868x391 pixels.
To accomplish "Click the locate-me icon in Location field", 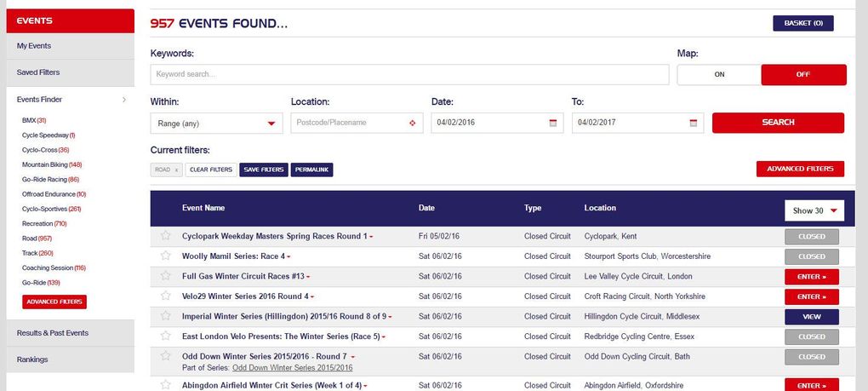I will [413, 123].
